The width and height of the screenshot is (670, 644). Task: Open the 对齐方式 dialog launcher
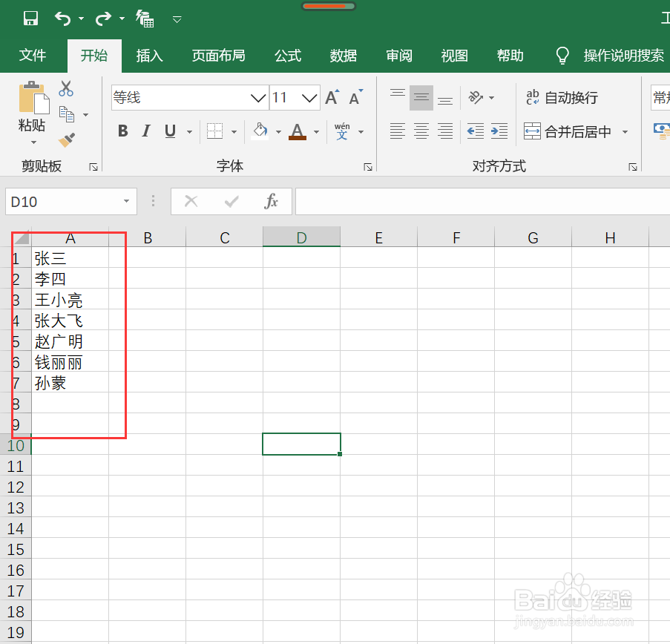633,167
